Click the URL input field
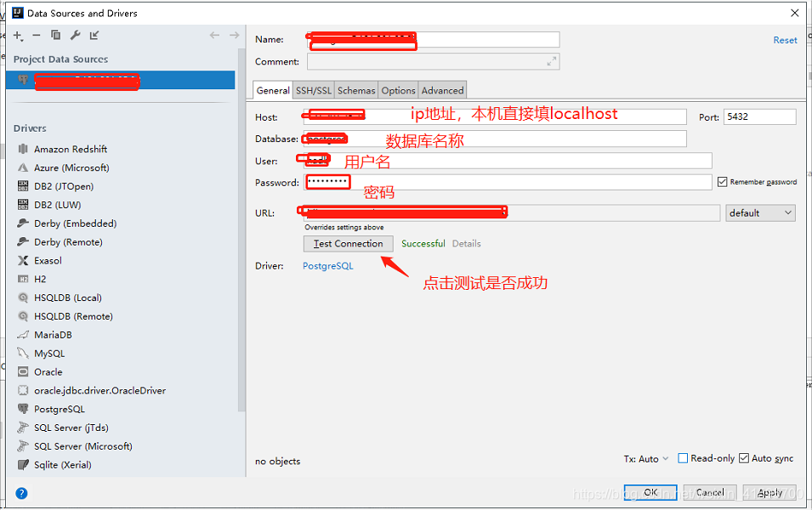Image resolution: width=812 pixels, height=510 pixels. (x=512, y=212)
